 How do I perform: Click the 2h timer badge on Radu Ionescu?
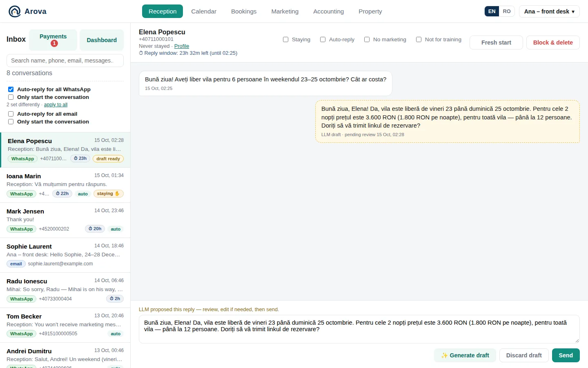(x=115, y=298)
